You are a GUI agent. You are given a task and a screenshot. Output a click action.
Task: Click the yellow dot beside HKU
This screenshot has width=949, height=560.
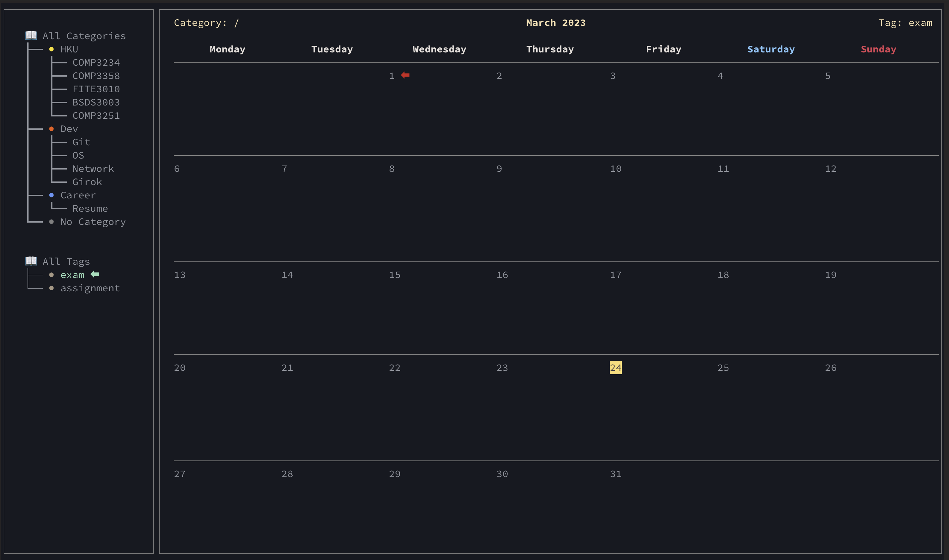[51, 49]
